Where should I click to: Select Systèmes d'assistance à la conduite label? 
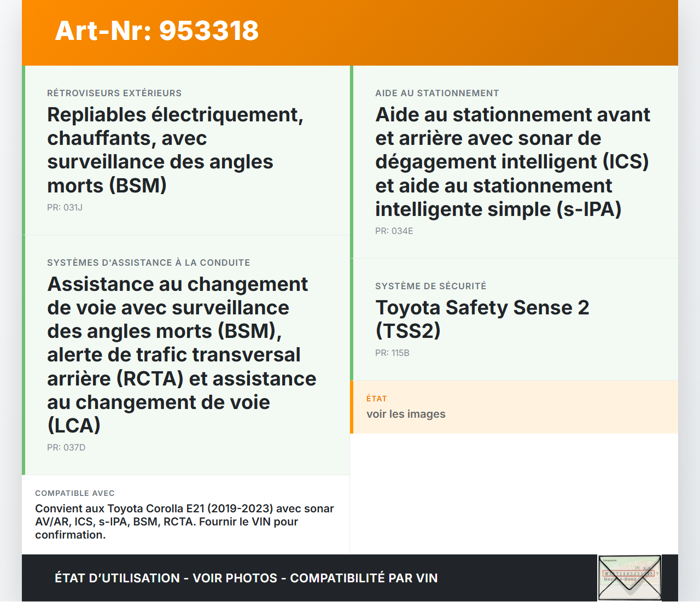coord(148,262)
